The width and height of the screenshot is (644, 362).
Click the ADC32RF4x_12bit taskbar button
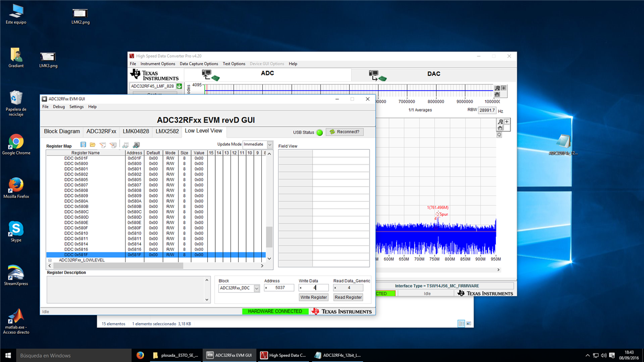[337, 355]
